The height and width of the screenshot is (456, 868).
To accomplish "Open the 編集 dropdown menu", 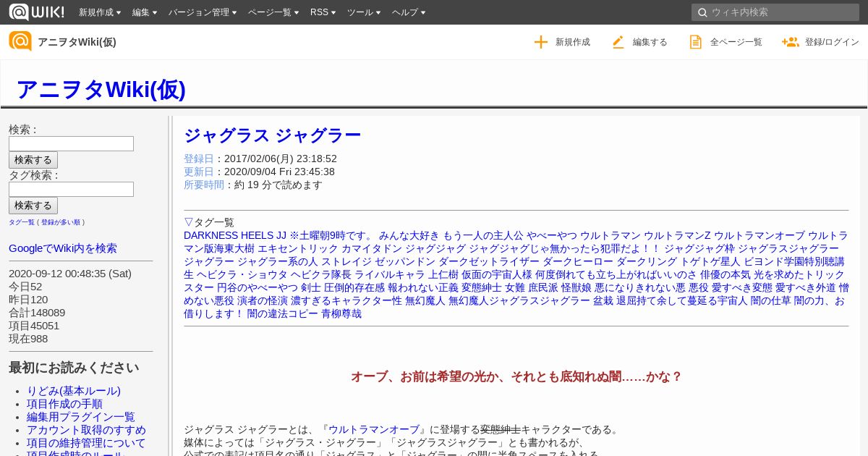I will pyautogui.click(x=145, y=12).
